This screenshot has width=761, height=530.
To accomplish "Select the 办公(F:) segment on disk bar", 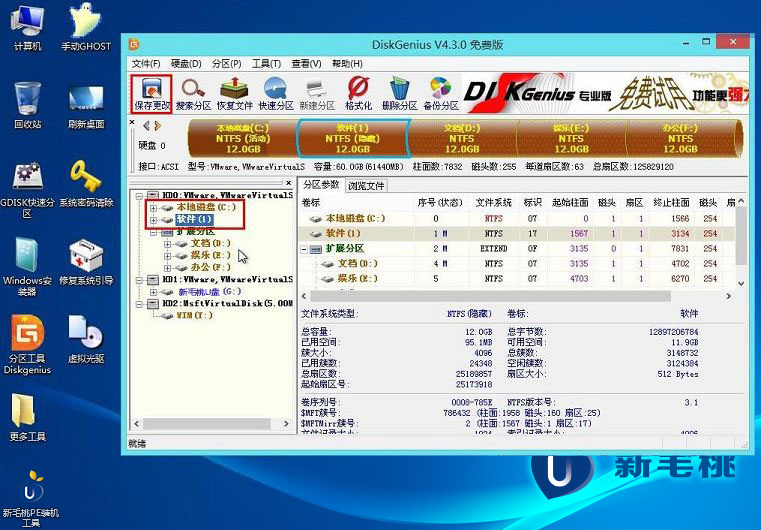I will click(x=680, y=139).
